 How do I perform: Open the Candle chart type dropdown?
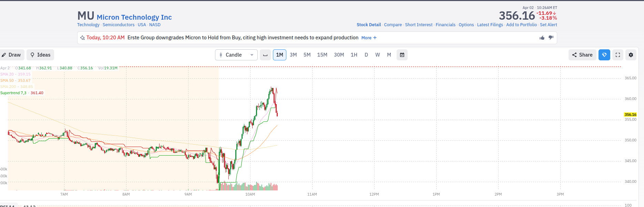[x=236, y=55]
